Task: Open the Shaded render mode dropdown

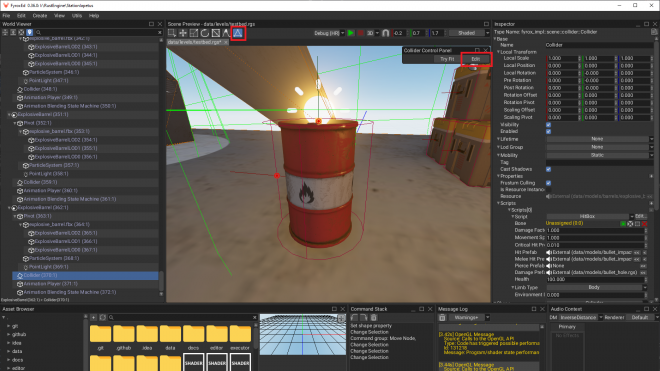Action: [x=469, y=33]
